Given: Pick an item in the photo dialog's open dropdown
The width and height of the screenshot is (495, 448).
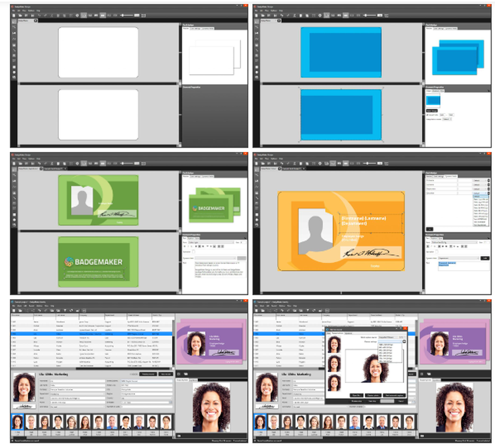Looking at the screenshot, I should [x=390, y=353].
